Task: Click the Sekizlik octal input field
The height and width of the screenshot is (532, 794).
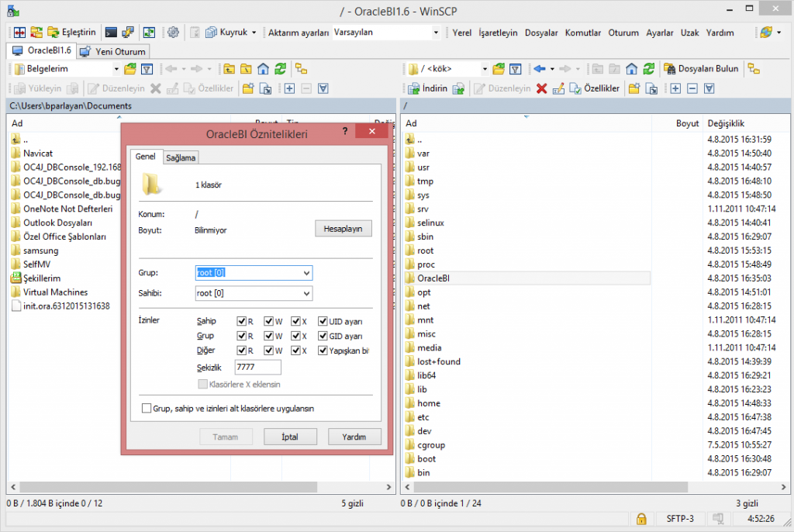Action: (257, 367)
